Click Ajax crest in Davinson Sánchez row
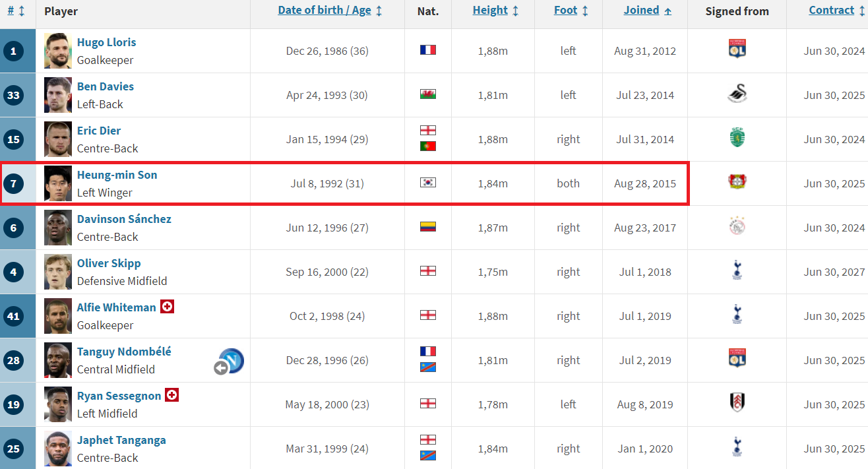The width and height of the screenshot is (868, 469). [x=737, y=227]
